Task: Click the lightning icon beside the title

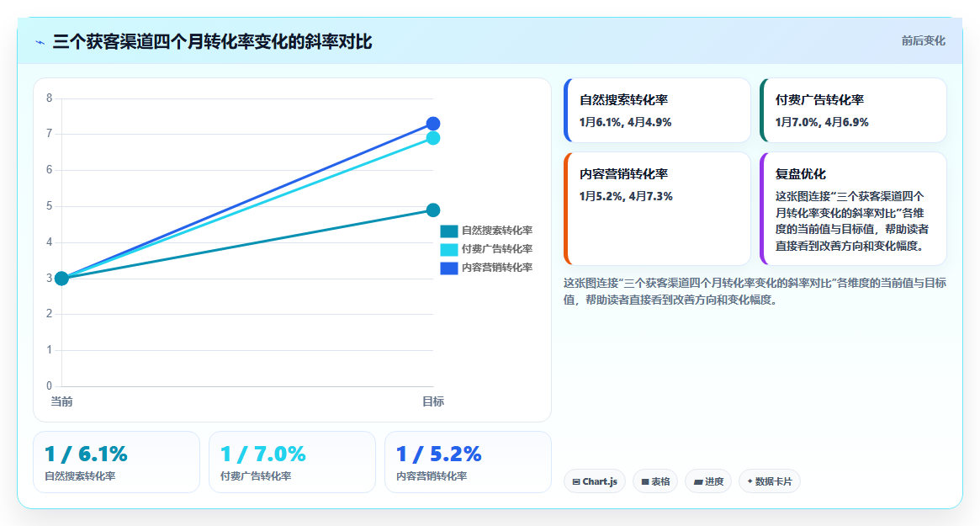Action: (x=40, y=43)
